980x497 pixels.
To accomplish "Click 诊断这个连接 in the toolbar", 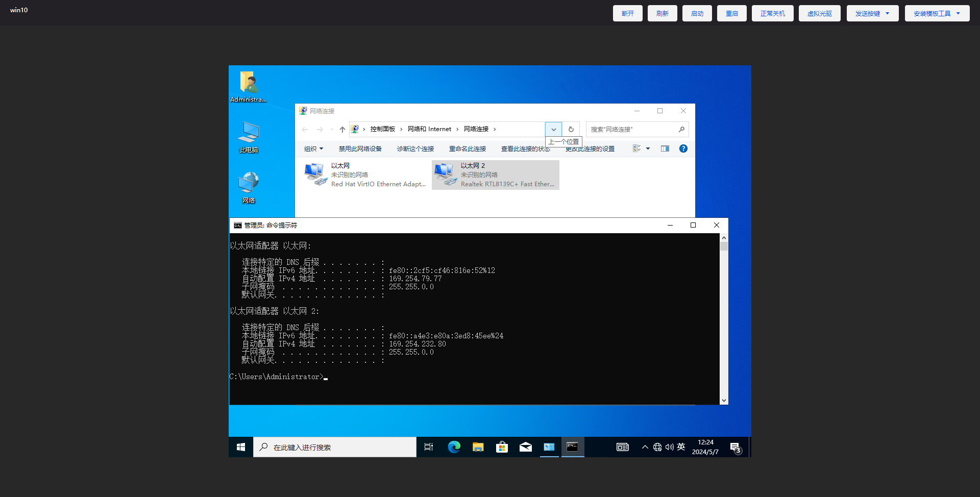I will tap(415, 149).
